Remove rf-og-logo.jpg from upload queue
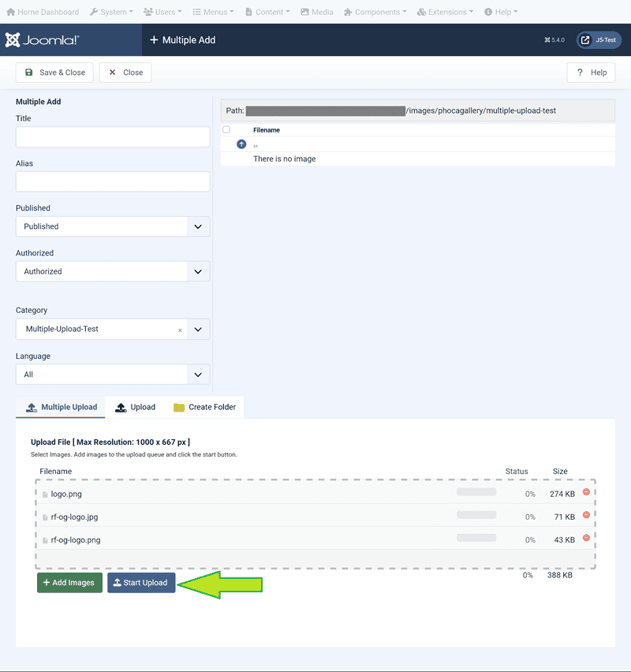This screenshot has width=631, height=672. pyautogui.click(x=586, y=515)
